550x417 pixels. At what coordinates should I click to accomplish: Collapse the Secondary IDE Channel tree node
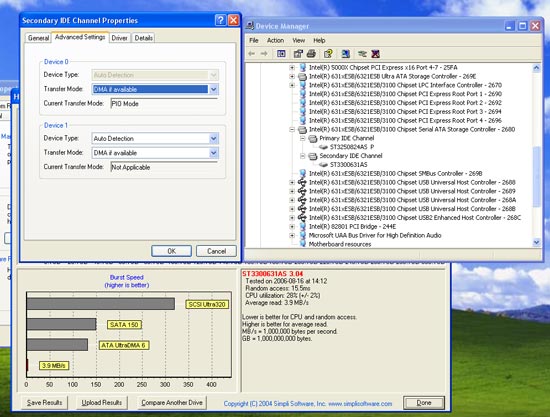point(302,156)
